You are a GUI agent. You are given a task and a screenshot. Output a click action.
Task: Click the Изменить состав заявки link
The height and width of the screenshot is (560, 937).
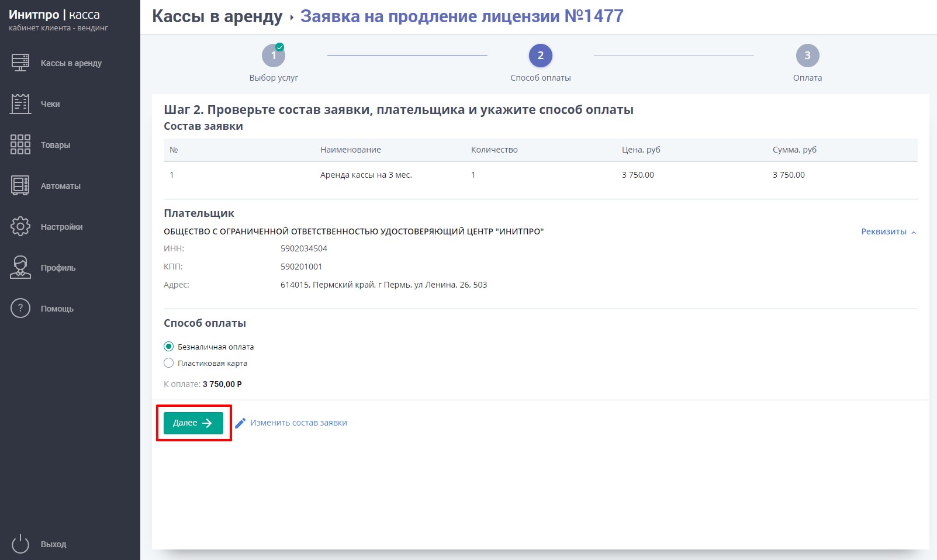299,423
